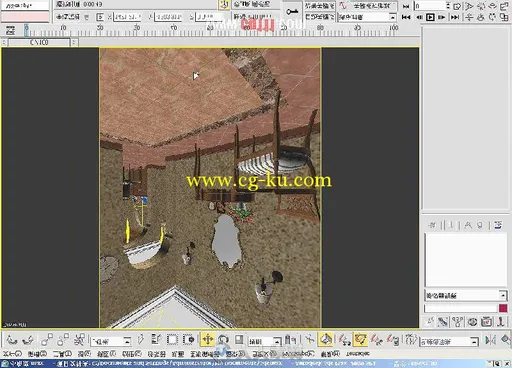The height and width of the screenshot is (368, 512).
Task: Open the Named Selection Sets dropdown
Action: pyautogui.click(x=449, y=341)
